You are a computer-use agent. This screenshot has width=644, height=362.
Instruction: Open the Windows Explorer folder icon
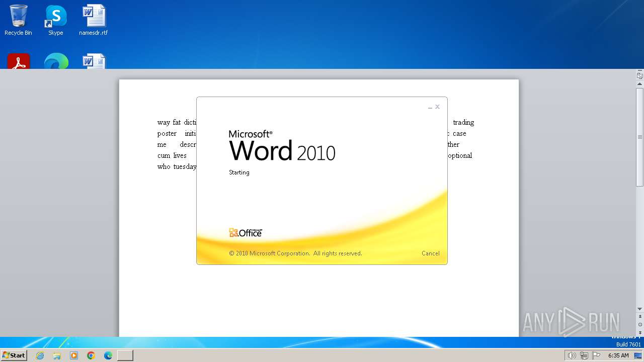coord(57,355)
